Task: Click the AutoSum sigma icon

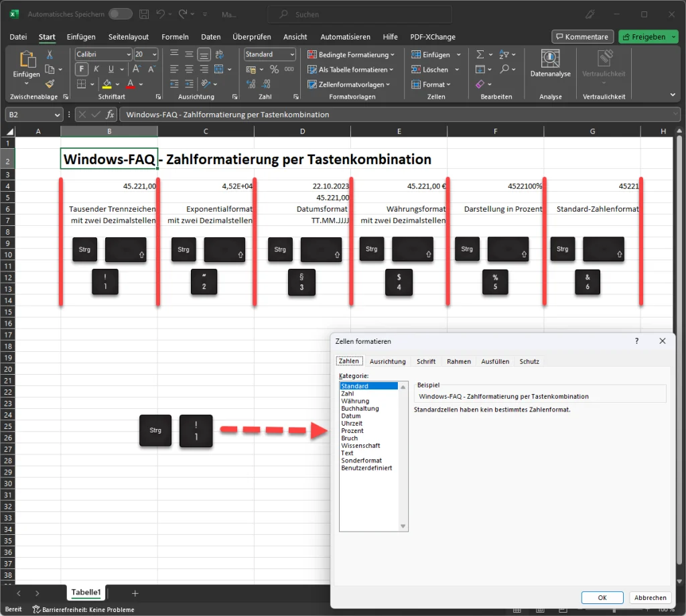Action: click(480, 54)
